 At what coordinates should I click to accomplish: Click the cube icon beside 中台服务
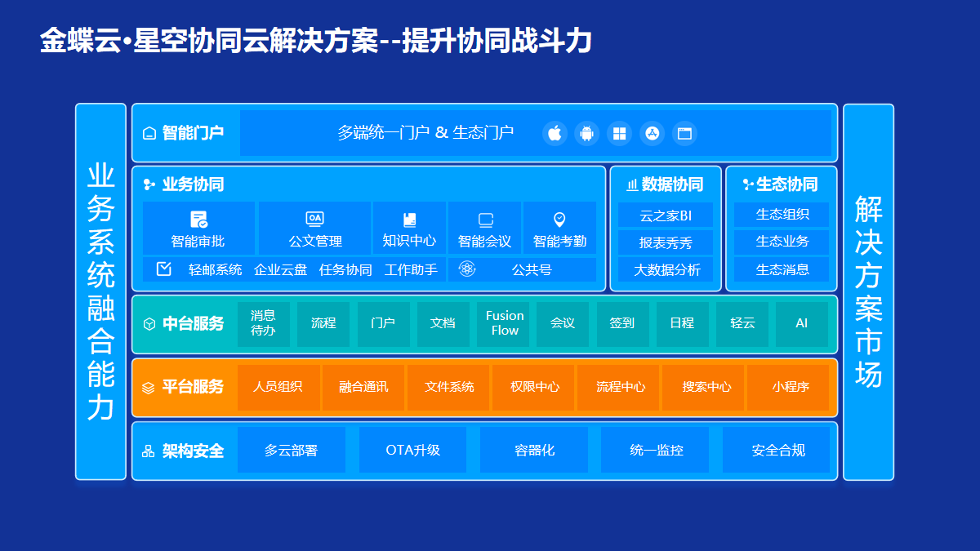[x=149, y=324]
